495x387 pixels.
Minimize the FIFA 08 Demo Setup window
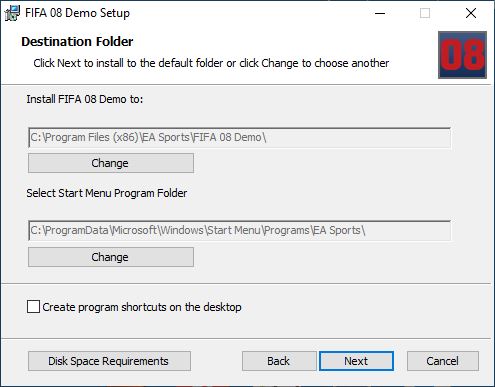click(380, 13)
